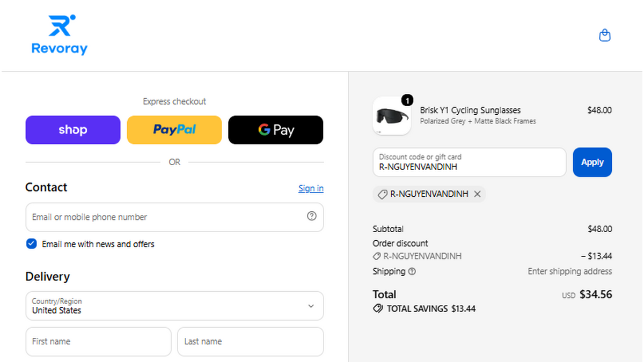Open the Country/Region dropdown
The width and height of the screenshot is (644, 362).
(174, 306)
